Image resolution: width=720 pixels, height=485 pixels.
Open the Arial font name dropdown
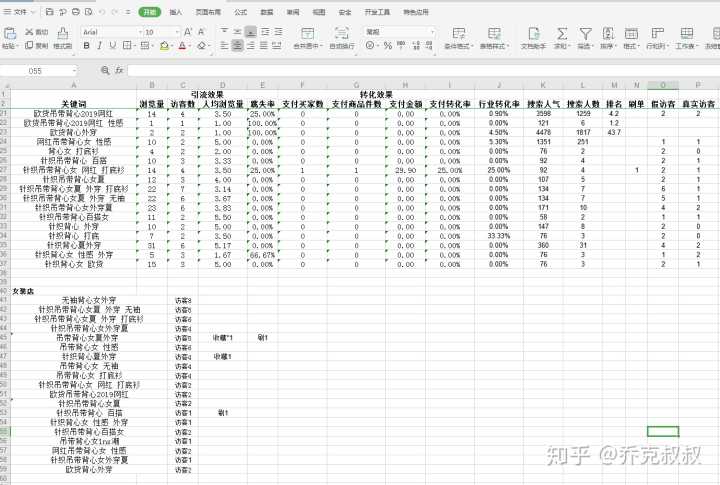[x=140, y=32]
